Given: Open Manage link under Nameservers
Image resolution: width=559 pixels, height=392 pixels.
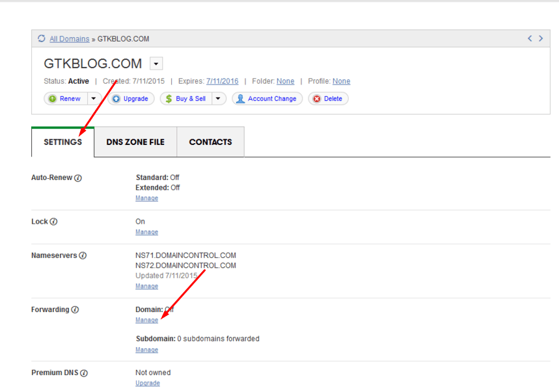Looking at the screenshot, I should click(146, 286).
